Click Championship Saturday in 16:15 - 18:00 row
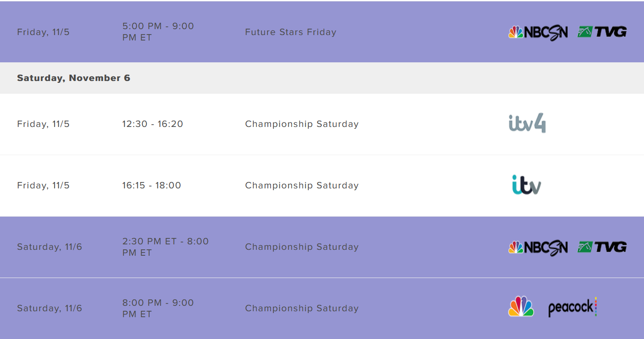Image resolution: width=644 pixels, height=339 pixels. pyautogui.click(x=302, y=186)
